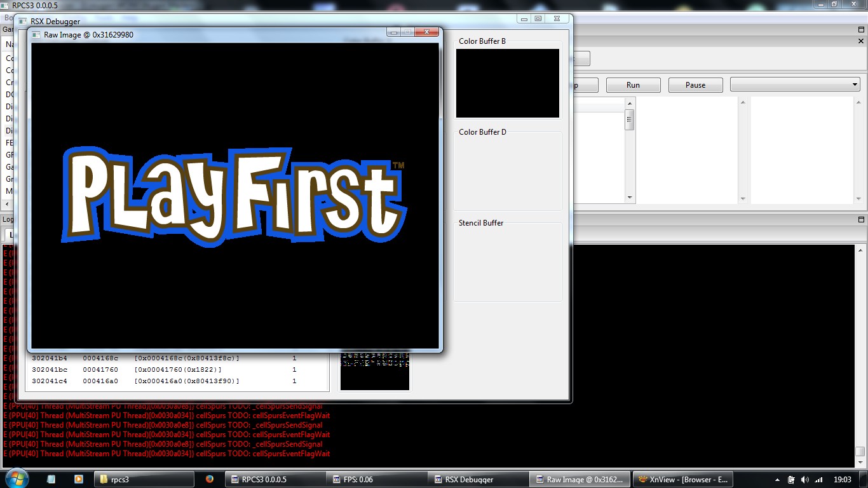This screenshot has width=868, height=488.
Task: Click the Stencil Buffer label
Action: point(481,223)
